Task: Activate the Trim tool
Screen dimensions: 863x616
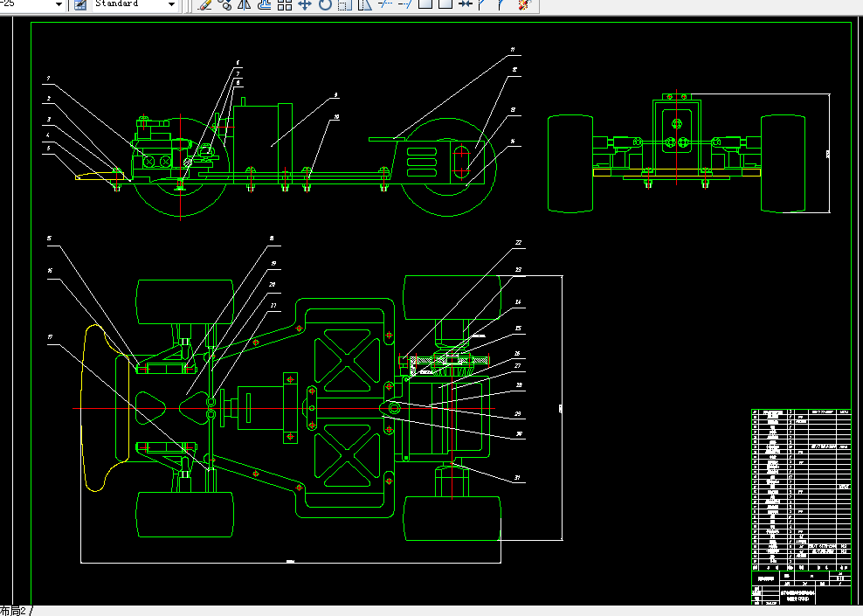Action: click(384, 5)
